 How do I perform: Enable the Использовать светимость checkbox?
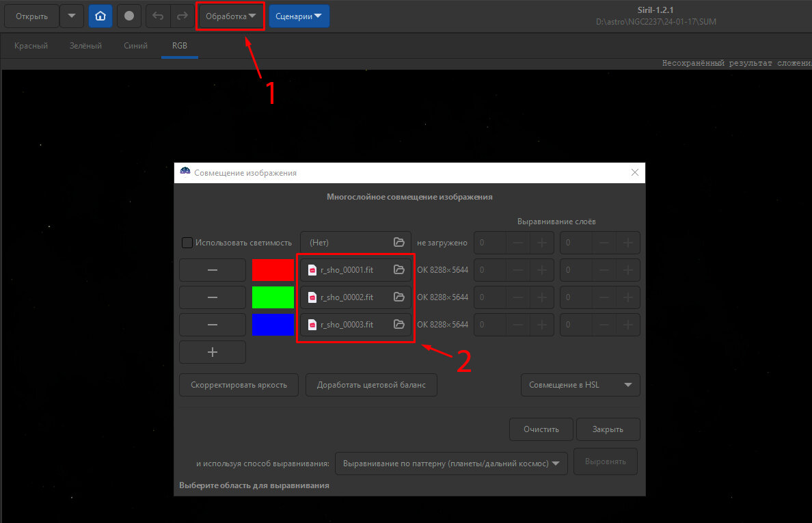coord(187,242)
